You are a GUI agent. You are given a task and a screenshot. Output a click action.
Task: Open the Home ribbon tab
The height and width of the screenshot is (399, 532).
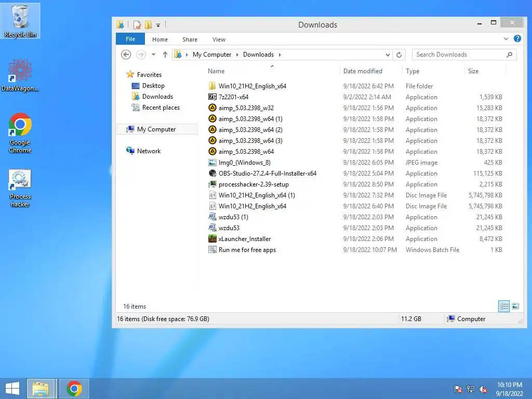tap(160, 39)
